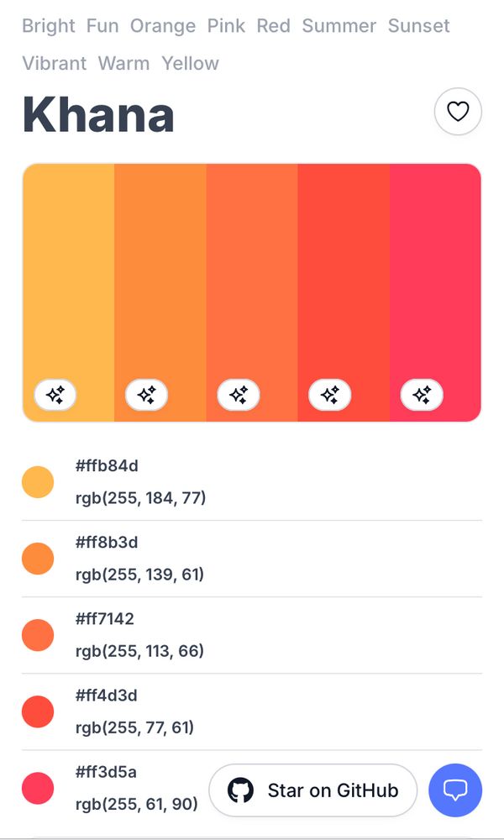Open the Yellow tag link
This screenshot has width=504, height=840.
[x=190, y=63]
